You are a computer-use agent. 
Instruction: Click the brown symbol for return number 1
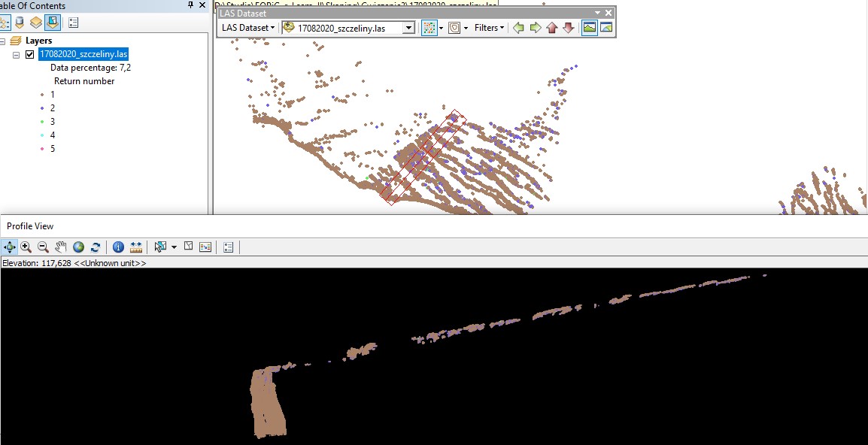click(41, 95)
